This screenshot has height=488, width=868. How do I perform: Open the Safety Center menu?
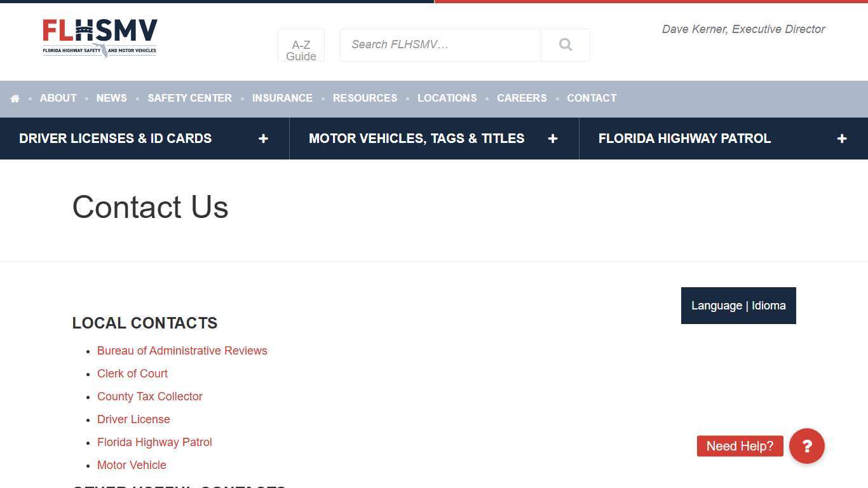pos(189,98)
